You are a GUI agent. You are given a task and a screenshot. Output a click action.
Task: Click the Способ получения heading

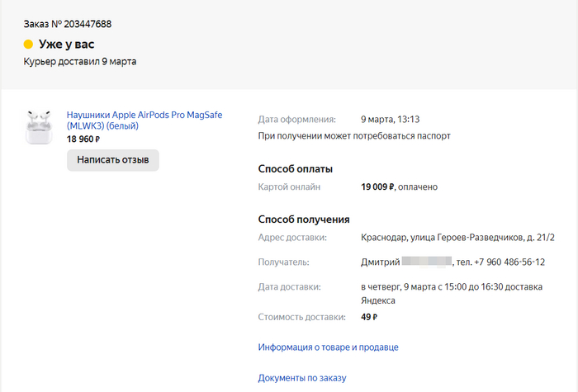point(304,220)
